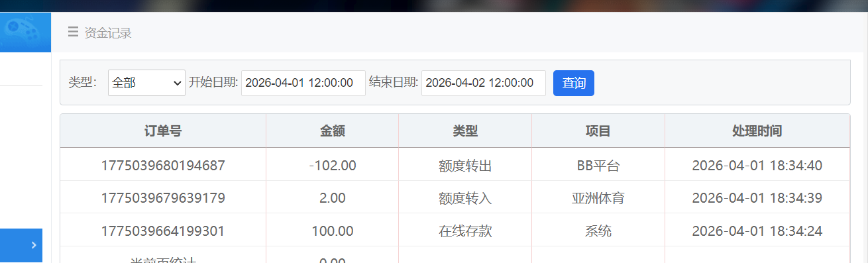The image size is (868, 263).
Task: Select order number 1775039664199301
Action: point(163,231)
